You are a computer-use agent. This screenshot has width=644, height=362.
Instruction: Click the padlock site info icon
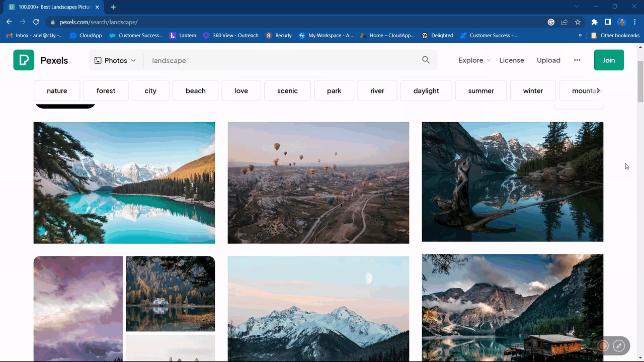pyautogui.click(x=53, y=22)
